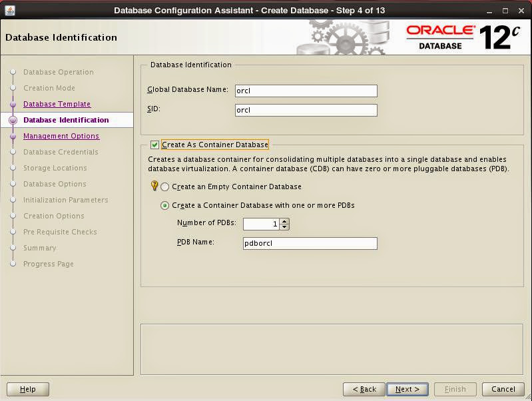532x401 pixels.
Task: Click the Back button
Action: pos(364,389)
